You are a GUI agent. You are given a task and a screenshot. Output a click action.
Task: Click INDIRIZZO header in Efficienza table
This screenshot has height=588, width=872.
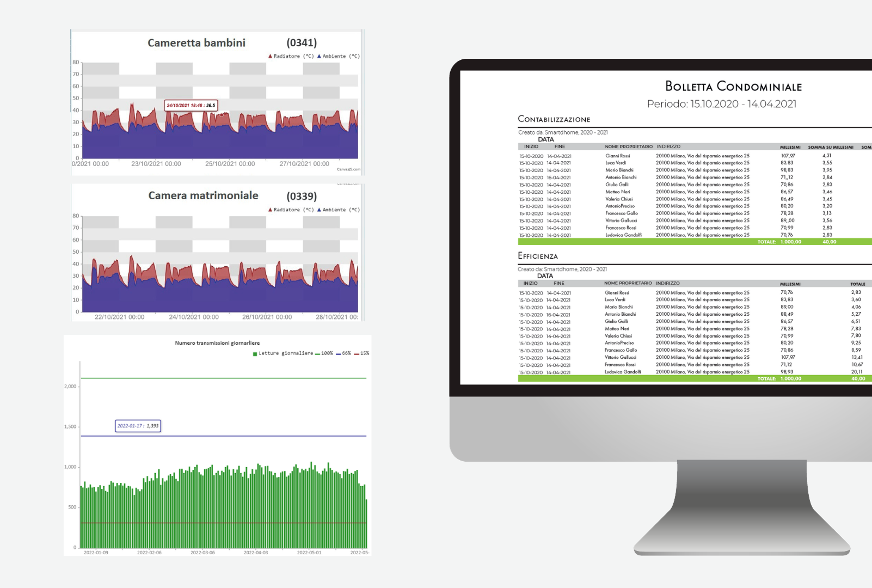[x=668, y=283]
